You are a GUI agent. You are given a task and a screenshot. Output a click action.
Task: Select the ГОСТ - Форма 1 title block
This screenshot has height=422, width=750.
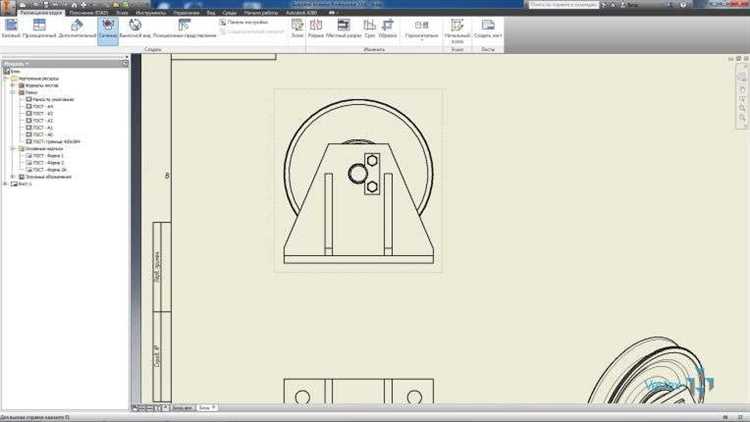[x=45, y=156]
